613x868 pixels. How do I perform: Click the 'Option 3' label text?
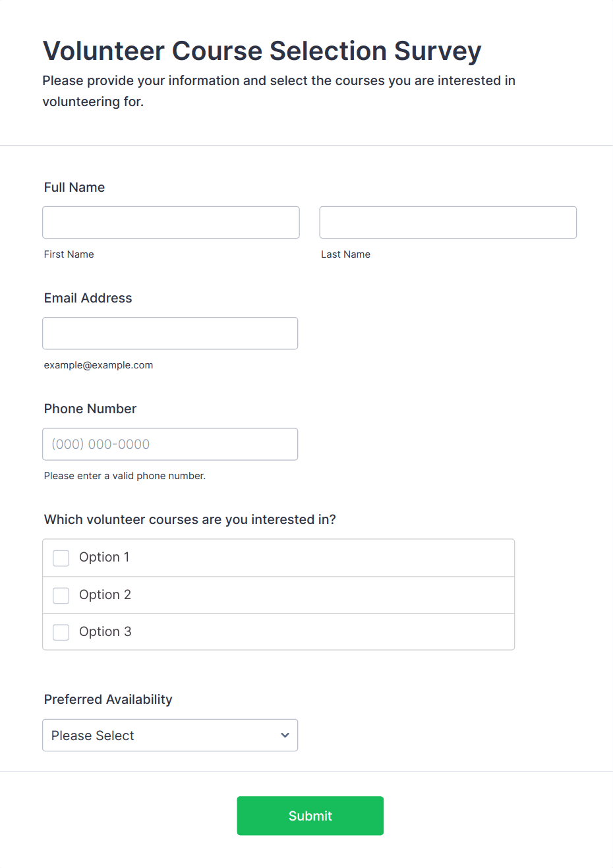coord(105,632)
